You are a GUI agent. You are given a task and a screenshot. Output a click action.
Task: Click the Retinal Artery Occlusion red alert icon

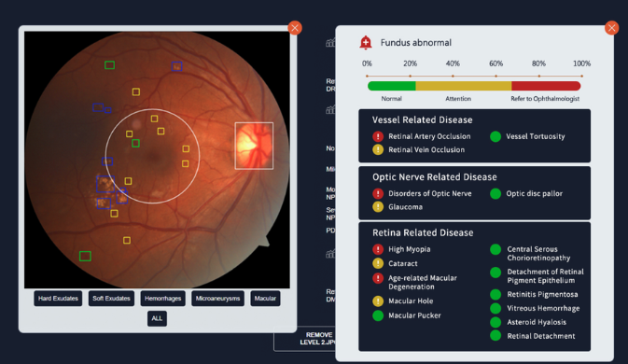click(378, 136)
